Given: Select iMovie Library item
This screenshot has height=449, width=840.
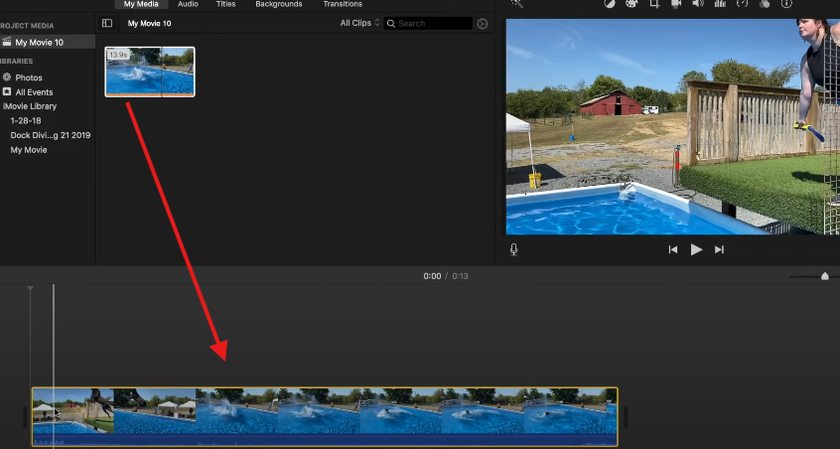Looking at the screenshot, I should 29,106.
